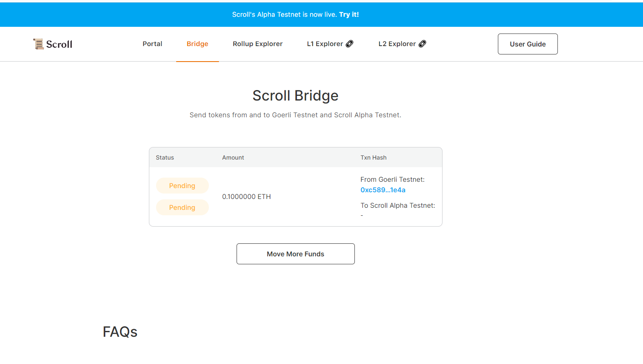This screenshot has height=364, width=643.
Task: Click the From Goerli Testnet label
Action: [393, 179]
